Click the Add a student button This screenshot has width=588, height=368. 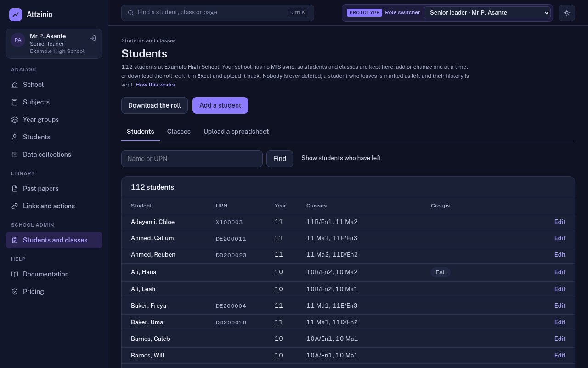pos(220,105)
